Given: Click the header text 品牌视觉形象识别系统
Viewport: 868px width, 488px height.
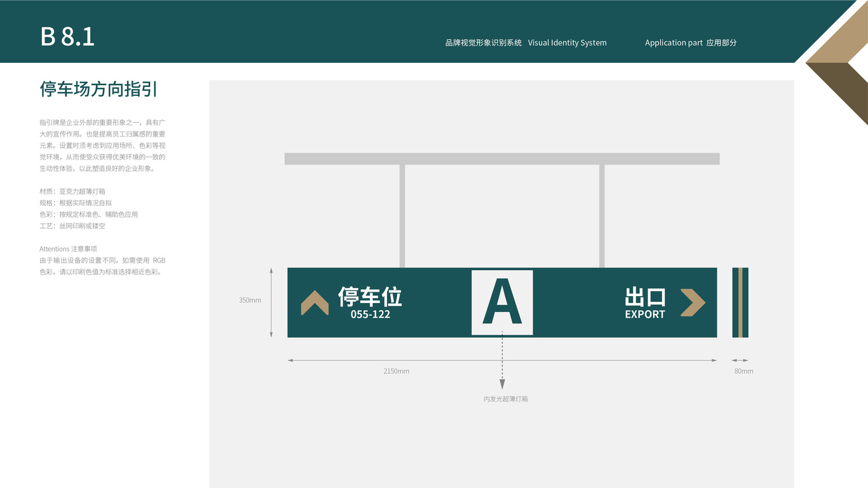Looking at the screenshot, I should (x=484, y=43).
